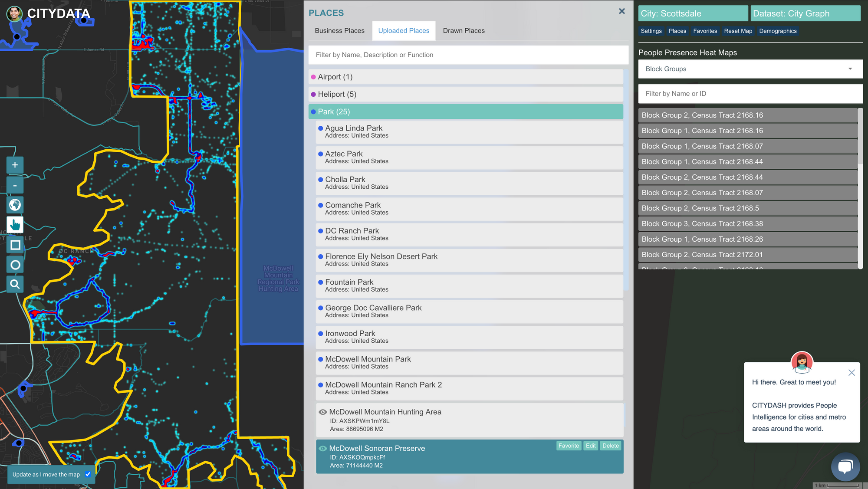Click the magnifier search icon on map
The width and height of the screenshot is (868, 489).
(15, 284)
